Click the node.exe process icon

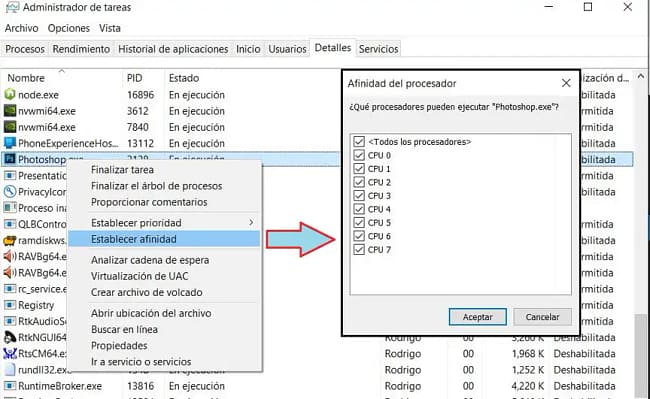(x=10, y=94)
